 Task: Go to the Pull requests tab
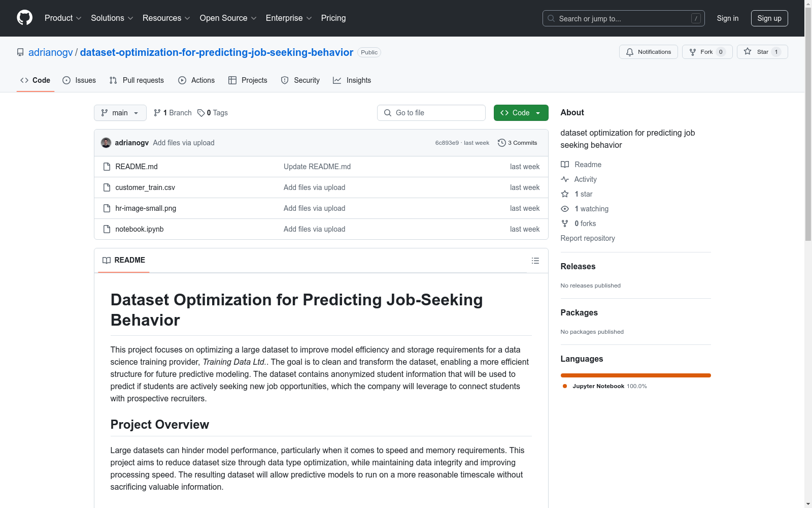(x=137, y=80)
